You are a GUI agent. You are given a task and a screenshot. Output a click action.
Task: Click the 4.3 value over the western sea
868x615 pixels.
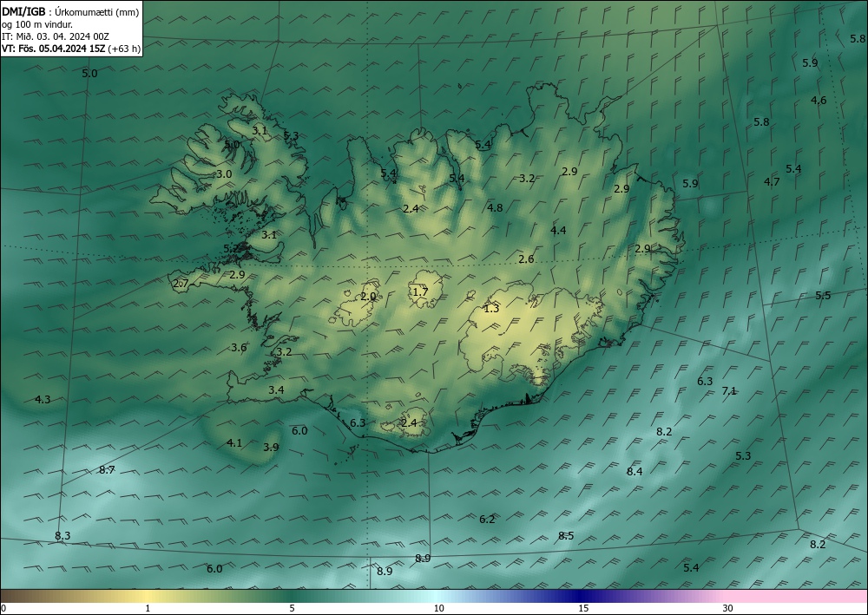click(43, 399)
